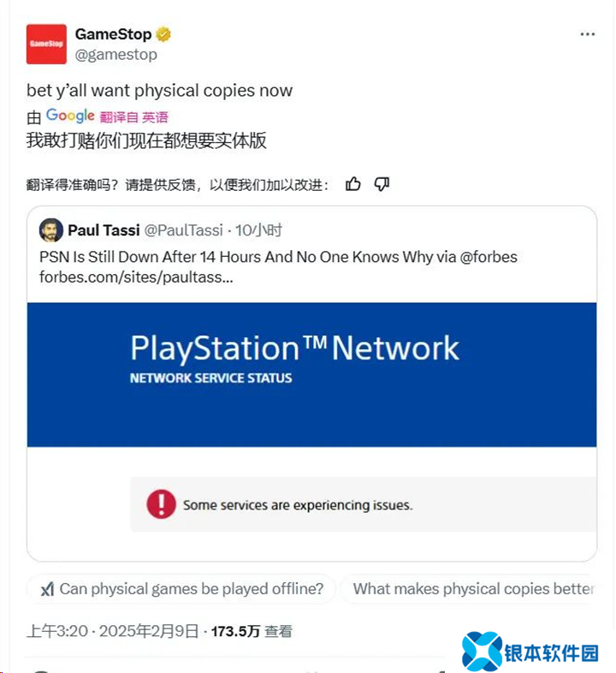Click the 翻译自 英语 translation link
This screenshot has width=616, height=673.
(133, 117)
